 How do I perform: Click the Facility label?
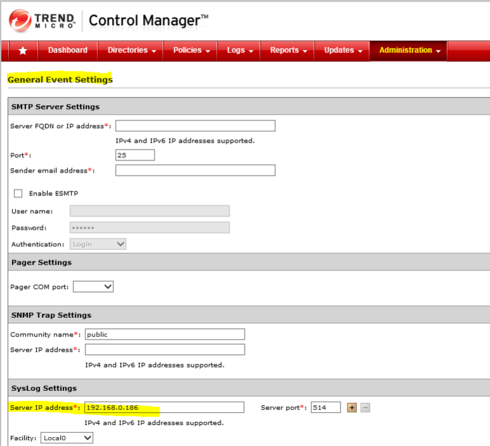[x=23, y=438]
